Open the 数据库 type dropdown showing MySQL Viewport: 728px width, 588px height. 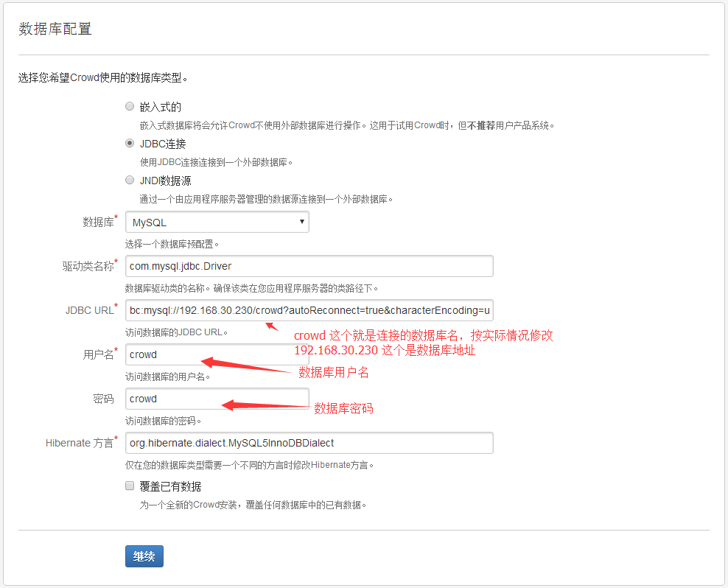pyautogui.click(x=217, y=222)
